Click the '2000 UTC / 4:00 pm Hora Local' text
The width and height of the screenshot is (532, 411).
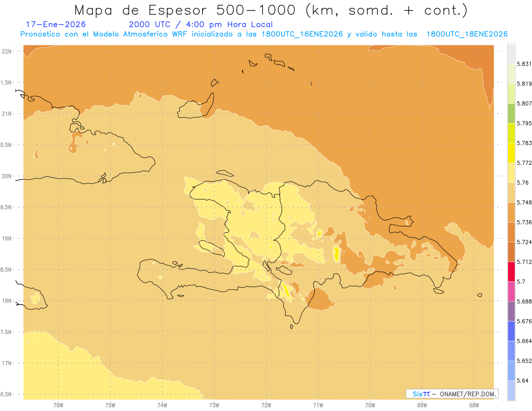tap(201, 24)
